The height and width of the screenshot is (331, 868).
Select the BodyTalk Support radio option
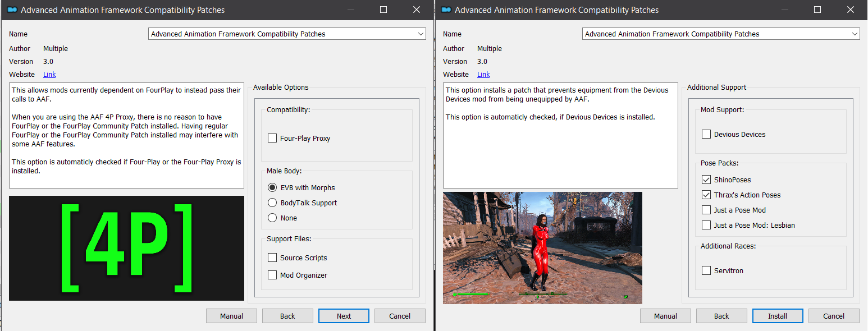(272, 203)
